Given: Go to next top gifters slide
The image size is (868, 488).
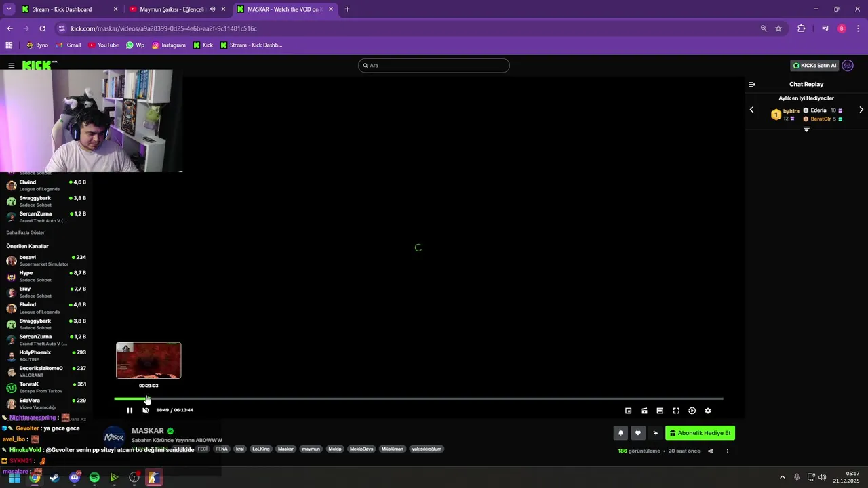Looking at the screenshot, I should [861, 110].
